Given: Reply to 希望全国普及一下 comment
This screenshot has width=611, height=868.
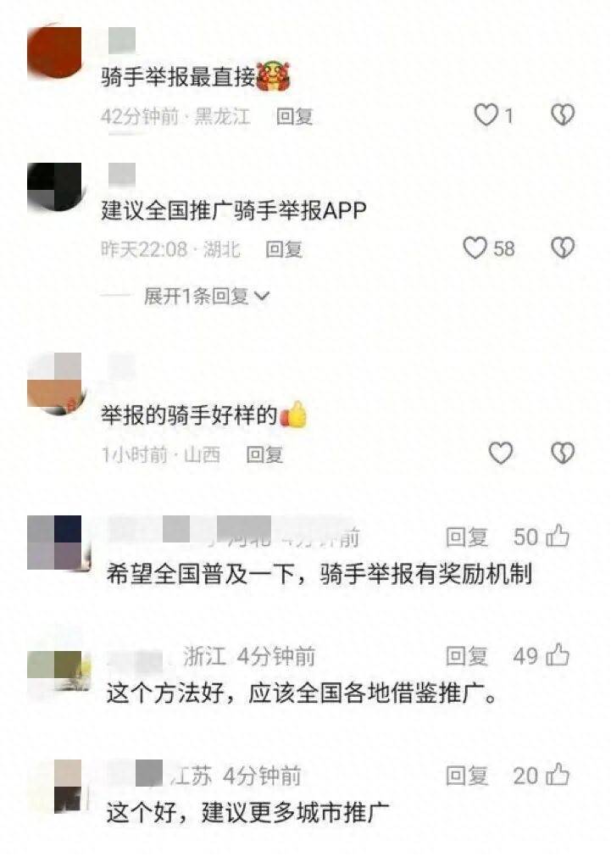Looking at the screenshot, I should pos(467,537).
